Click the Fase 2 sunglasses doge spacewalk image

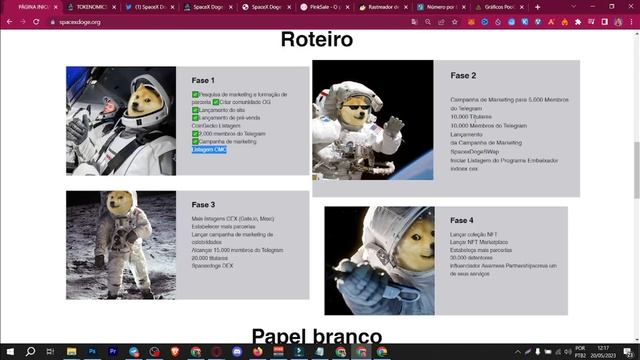click(x=373, y=120)
